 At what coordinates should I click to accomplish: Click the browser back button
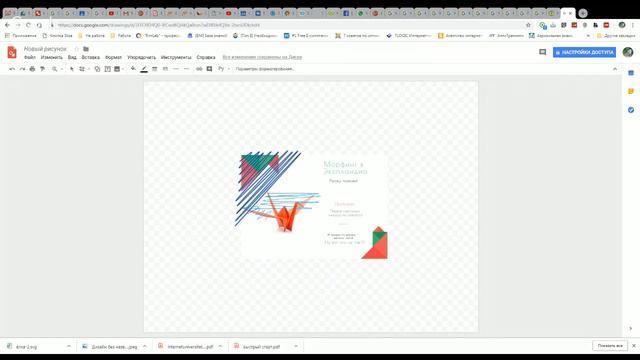point(7,25)
